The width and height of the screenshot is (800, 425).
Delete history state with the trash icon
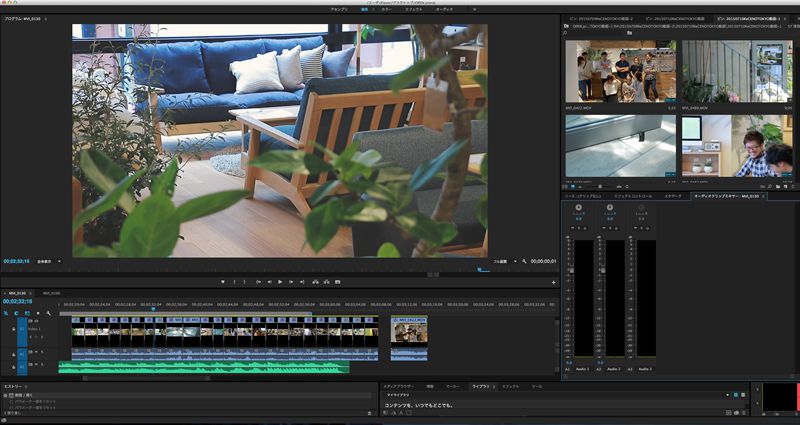click(371, 412)
